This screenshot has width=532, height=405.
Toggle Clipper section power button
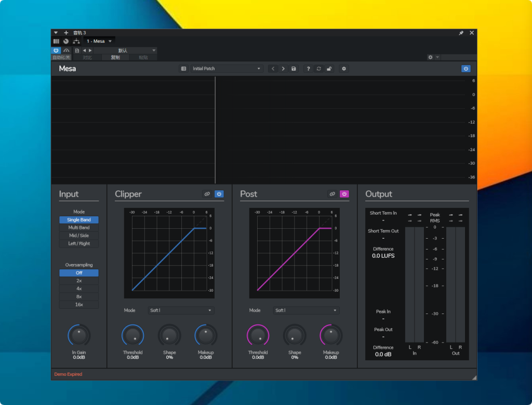click(x=219, y=194)
